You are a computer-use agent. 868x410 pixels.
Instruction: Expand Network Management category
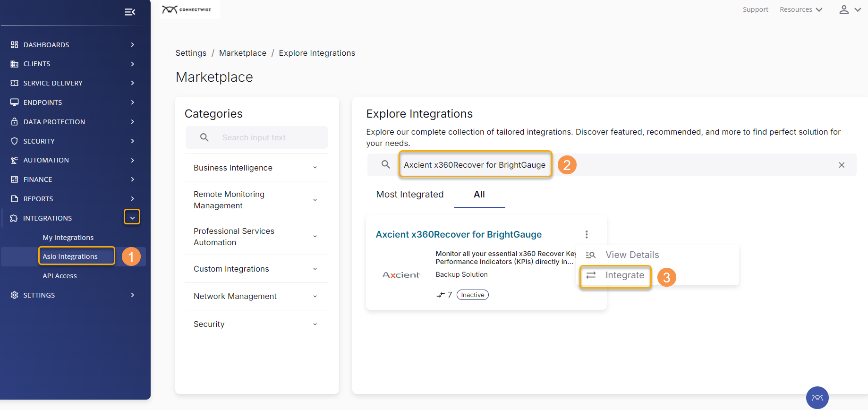pyautogui.click(x=256, y=296)
